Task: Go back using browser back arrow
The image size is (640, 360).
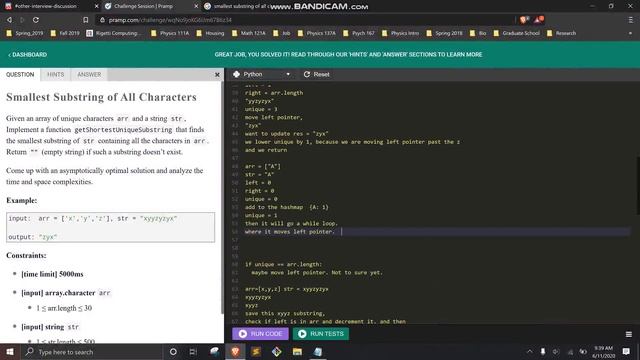Action: click(9, 20)
